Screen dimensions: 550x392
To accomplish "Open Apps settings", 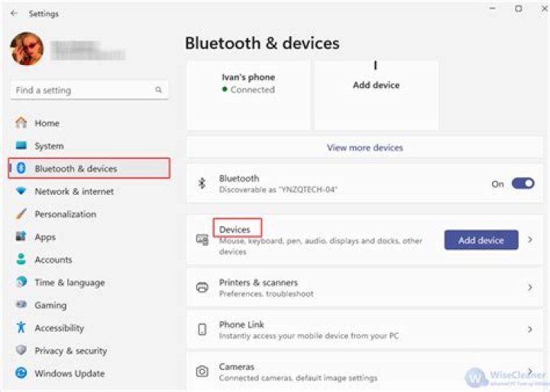I will coord(89,237).
